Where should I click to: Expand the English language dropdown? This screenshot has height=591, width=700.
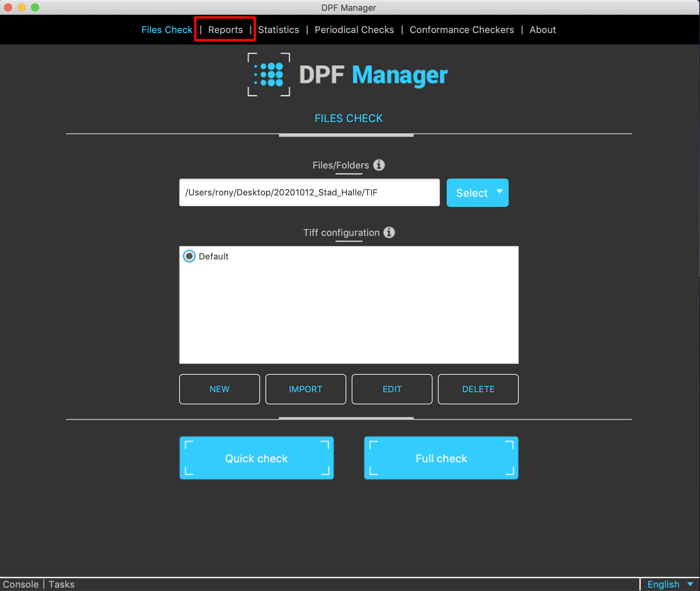coord(690,584)
